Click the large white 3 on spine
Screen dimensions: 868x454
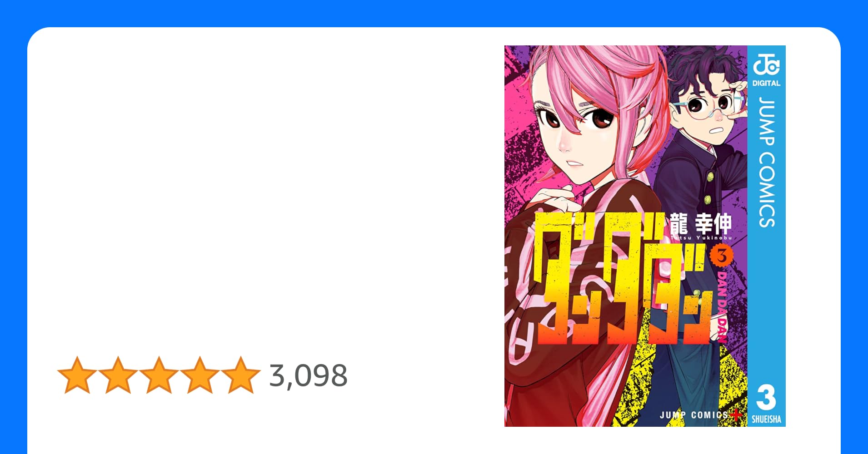tap(766, 398)
